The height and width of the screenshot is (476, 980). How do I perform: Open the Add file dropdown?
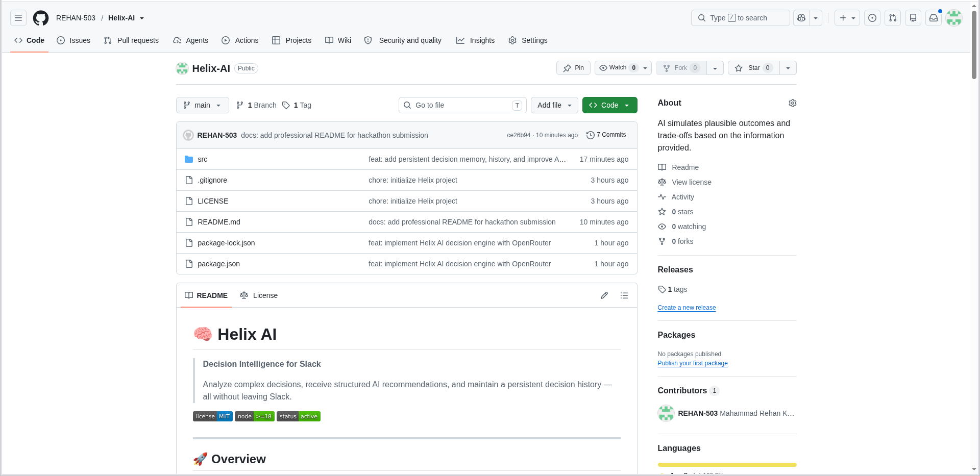pos(554,105)
